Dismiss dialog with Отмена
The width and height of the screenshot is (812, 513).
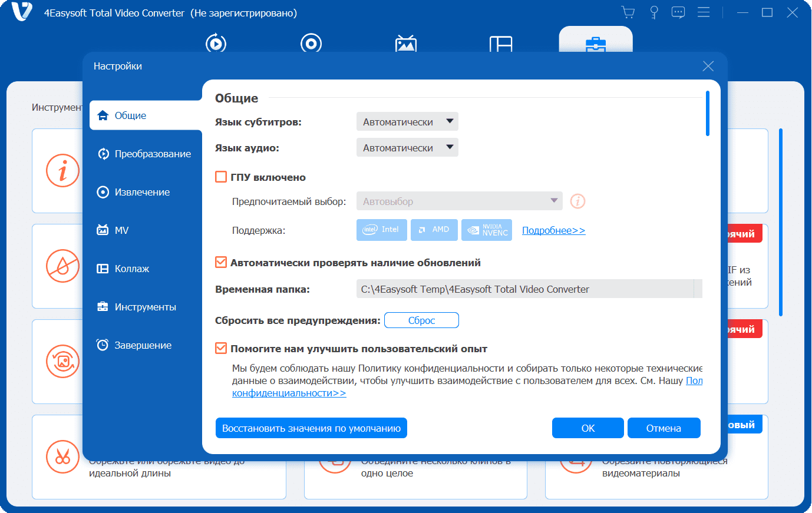tap(664, 428)
